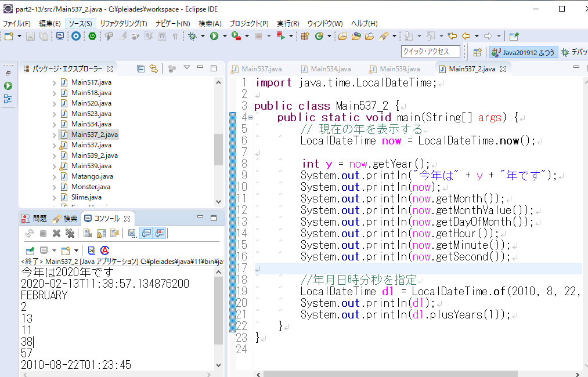Start the Debug bug icon in toolbar
This screenshot has width=588, height=377.
coord(193,37)
